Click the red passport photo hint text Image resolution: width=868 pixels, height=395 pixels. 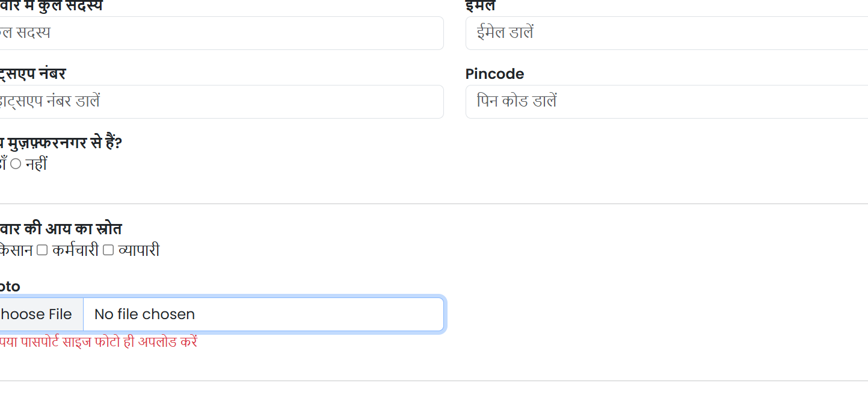(x=99, y=343)
